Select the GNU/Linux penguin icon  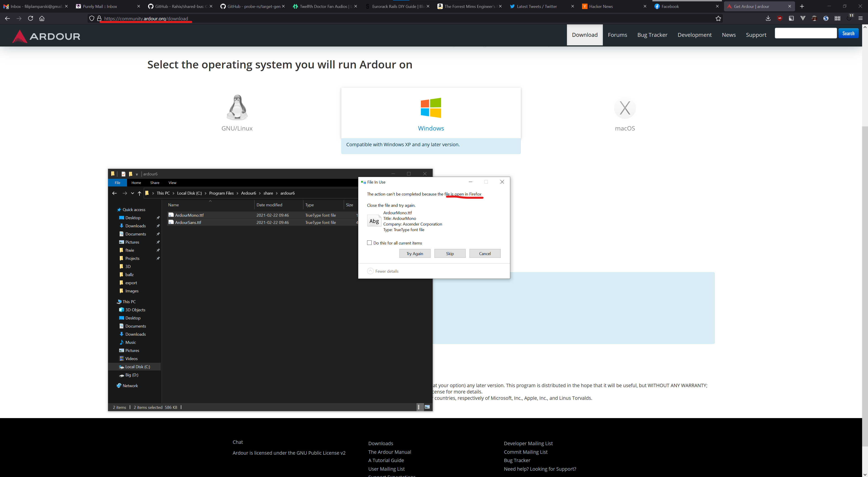(237, 108)
